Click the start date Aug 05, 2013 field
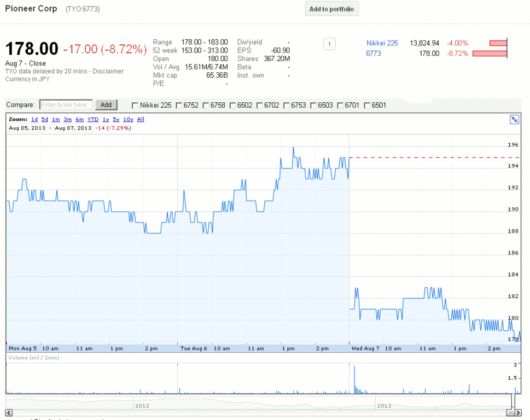This screenshot has height=420, width=530. (27, 128)
